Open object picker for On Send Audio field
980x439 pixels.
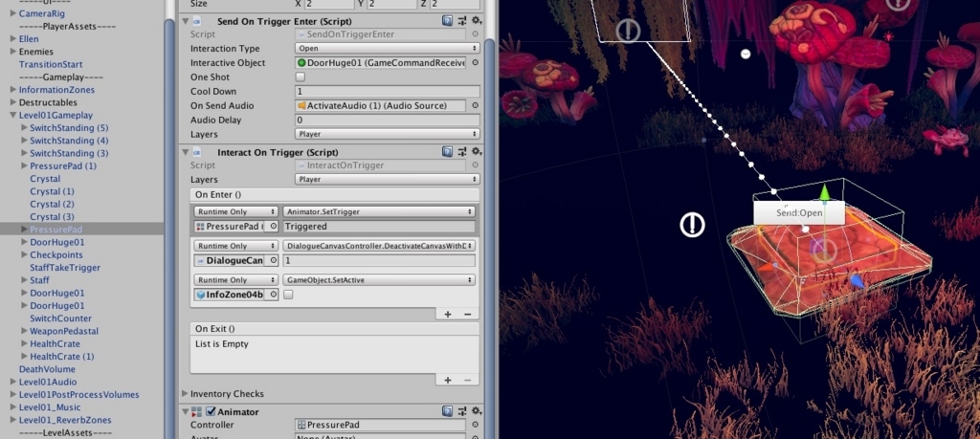[475, 105]
